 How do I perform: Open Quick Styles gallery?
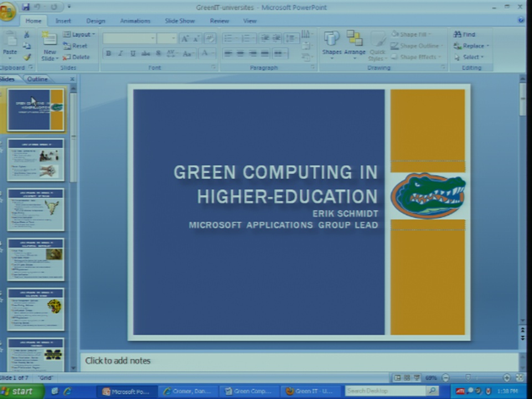377,47
